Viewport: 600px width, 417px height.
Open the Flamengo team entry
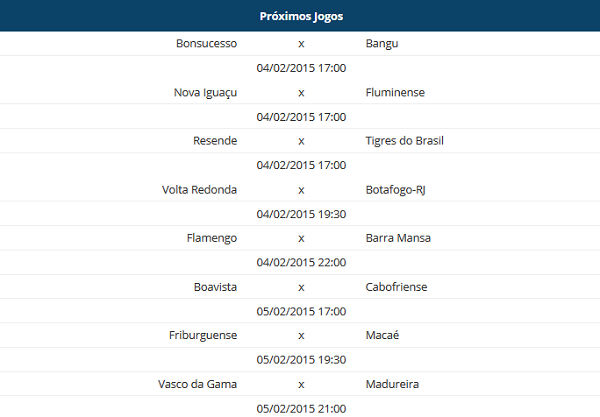(x=212, y=238)
